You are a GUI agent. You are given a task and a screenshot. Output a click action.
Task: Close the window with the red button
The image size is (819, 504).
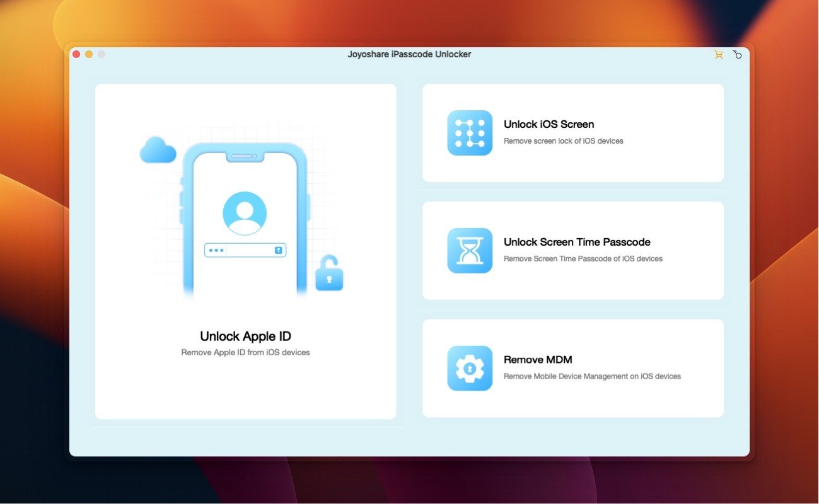[77, 55]
